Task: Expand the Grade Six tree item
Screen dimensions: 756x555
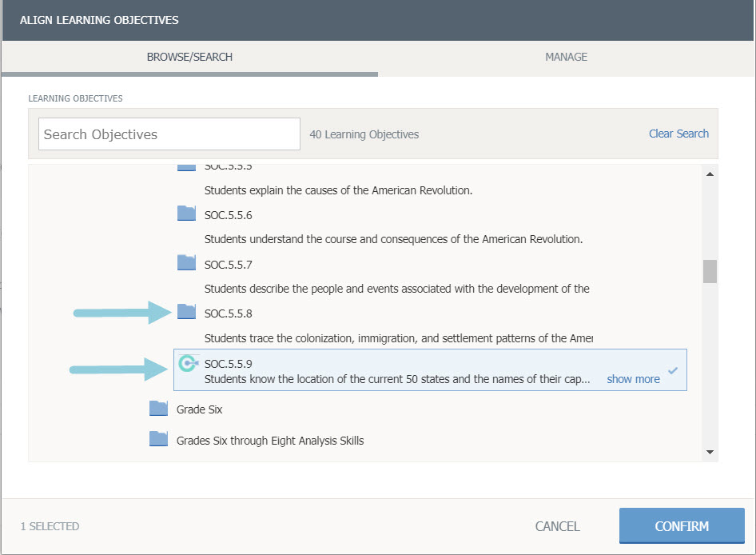Action: tap(199, 409)
